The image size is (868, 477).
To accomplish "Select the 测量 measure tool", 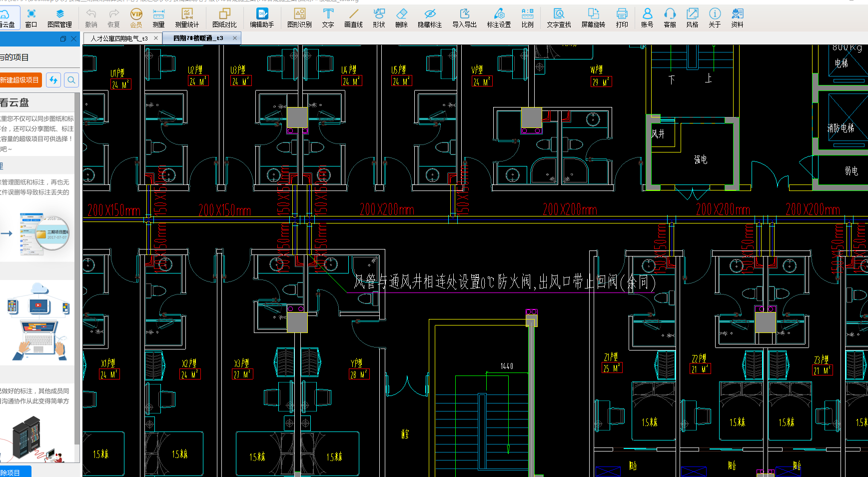I will click(x=158, y=17).
